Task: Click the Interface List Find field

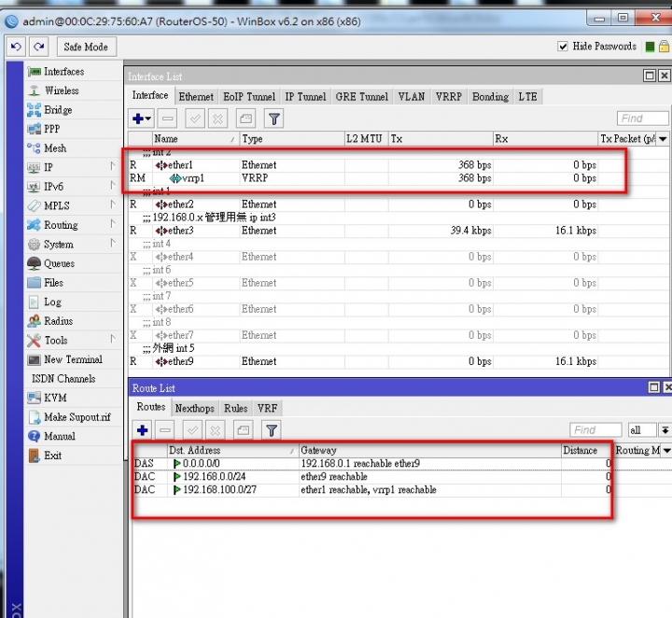Action: (x=642, y=119)
